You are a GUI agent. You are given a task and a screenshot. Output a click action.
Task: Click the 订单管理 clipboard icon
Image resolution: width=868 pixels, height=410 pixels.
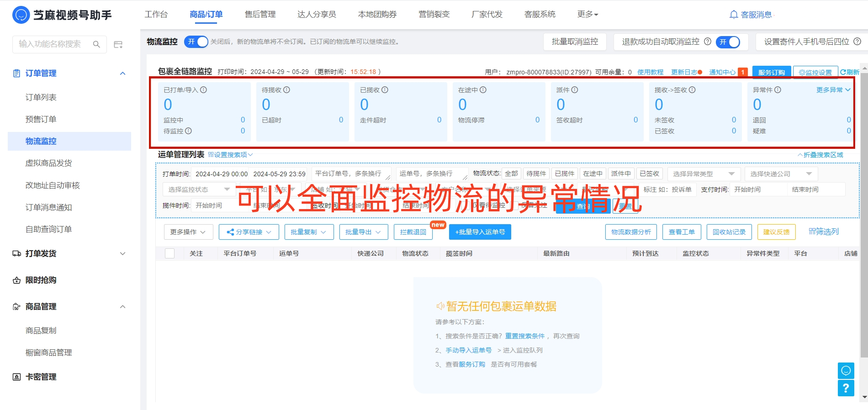17,73
